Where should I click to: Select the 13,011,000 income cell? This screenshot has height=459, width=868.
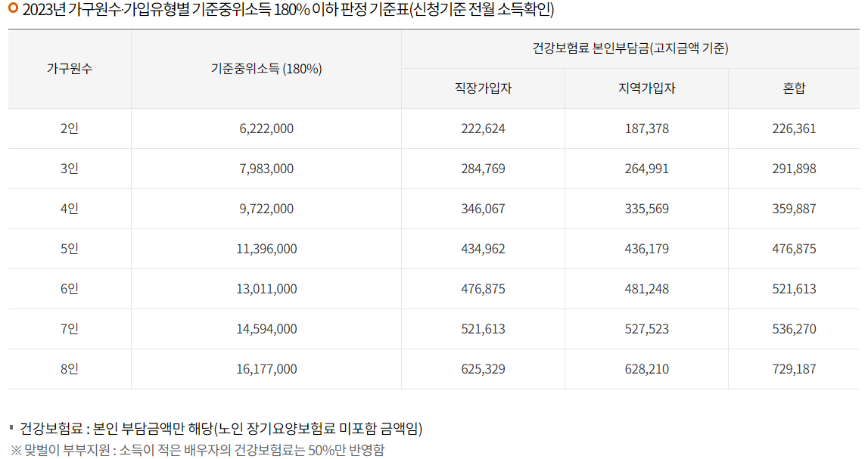click(x=266, y=289)
